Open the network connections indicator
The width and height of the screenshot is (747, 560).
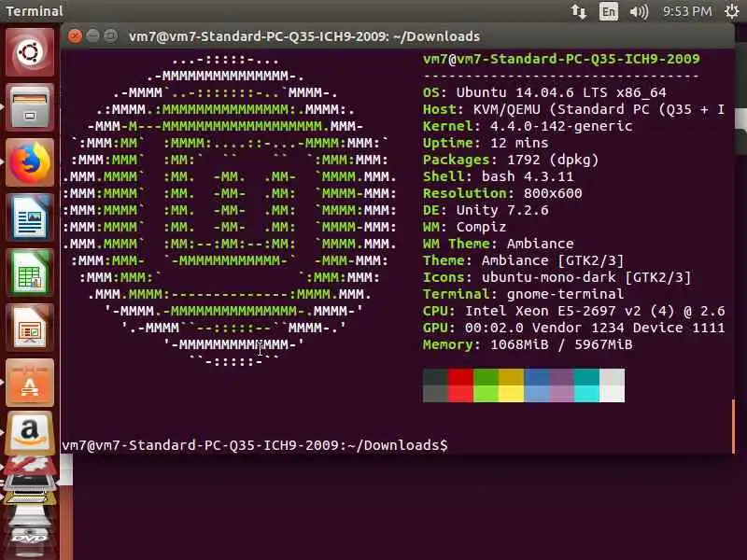[x=579, y=11]
